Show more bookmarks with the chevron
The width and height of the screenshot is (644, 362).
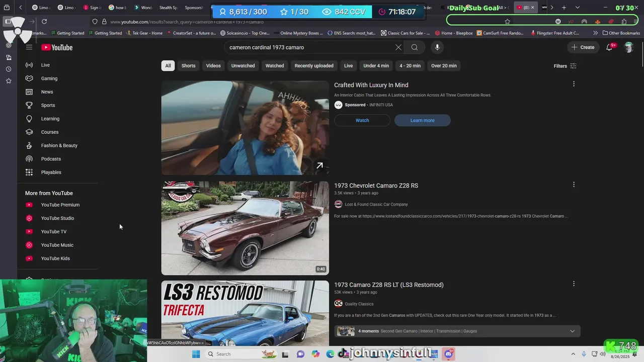click(595, 33)
